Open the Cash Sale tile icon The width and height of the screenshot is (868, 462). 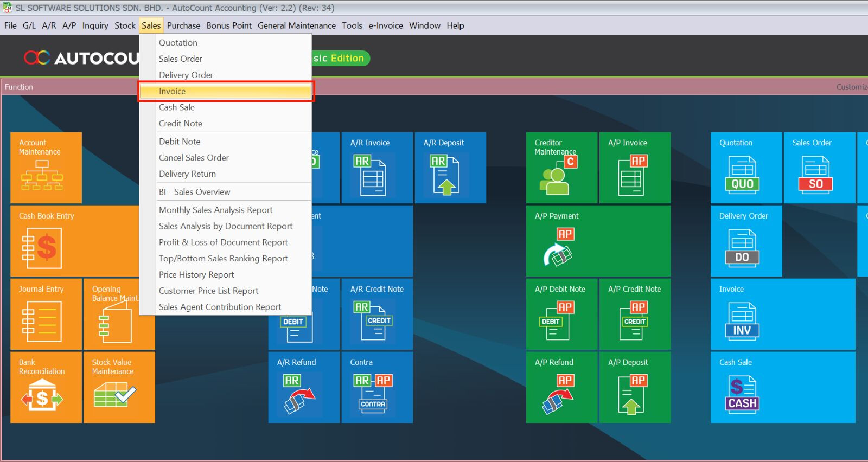pos(742,395)
